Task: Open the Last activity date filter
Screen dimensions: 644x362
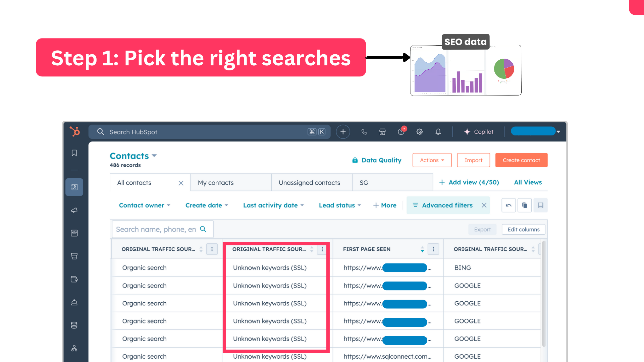Action: click(x=273, y=205)
